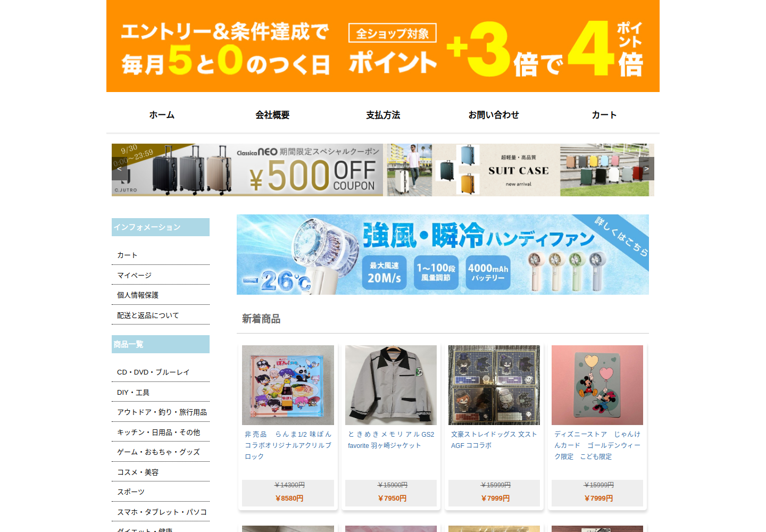Click the gray jacket product image
766x532 pixels.
point(391,385)
